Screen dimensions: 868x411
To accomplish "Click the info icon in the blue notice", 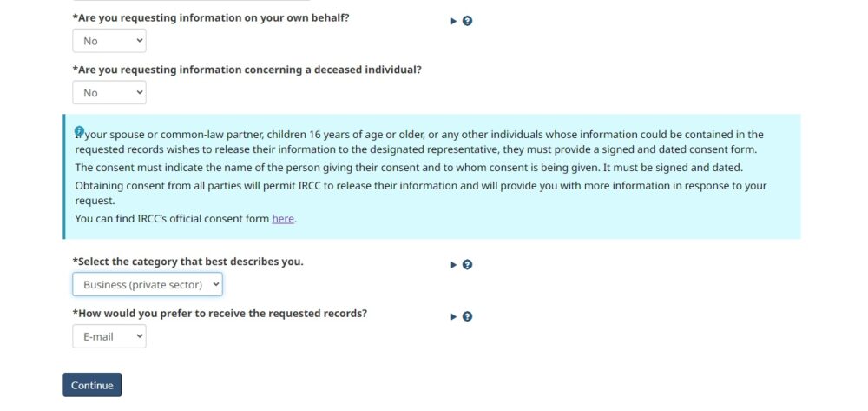I will (x=79, y=130).
